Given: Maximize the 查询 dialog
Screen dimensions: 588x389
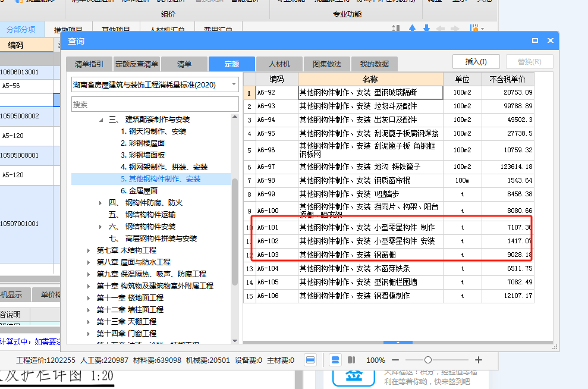Looking at the screenshot, I should pyautogui.click(x=535, y=40).
